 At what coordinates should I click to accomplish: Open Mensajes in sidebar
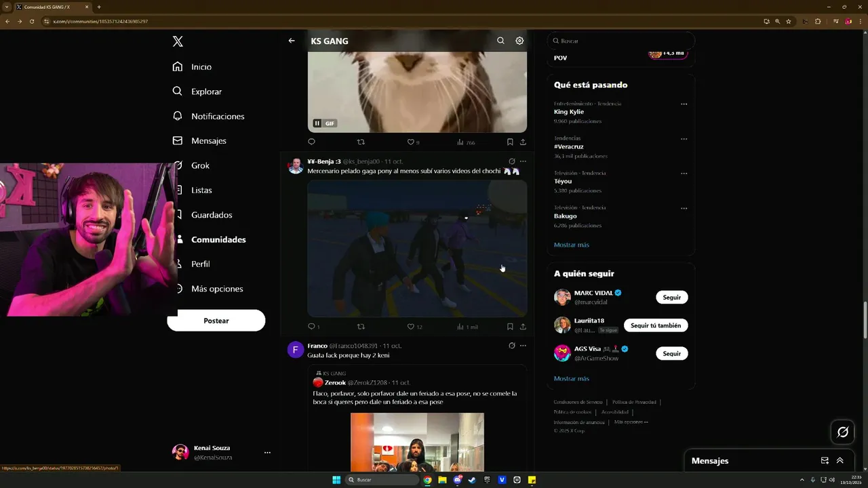point(199,141)
